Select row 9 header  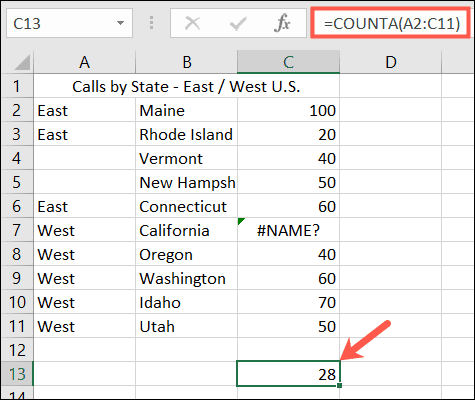(x=17, y=278)
